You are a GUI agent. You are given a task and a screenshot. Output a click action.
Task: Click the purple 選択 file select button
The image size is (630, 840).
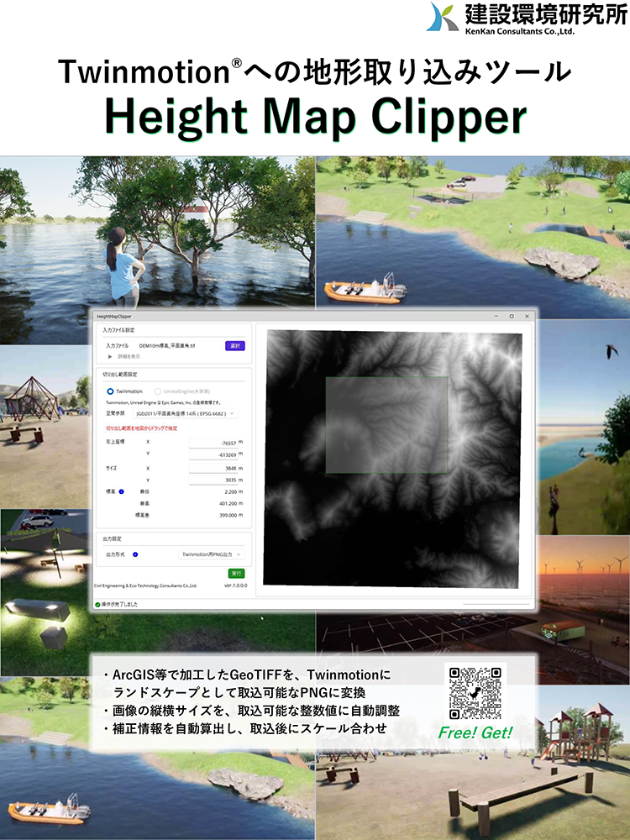pos(234,346)
